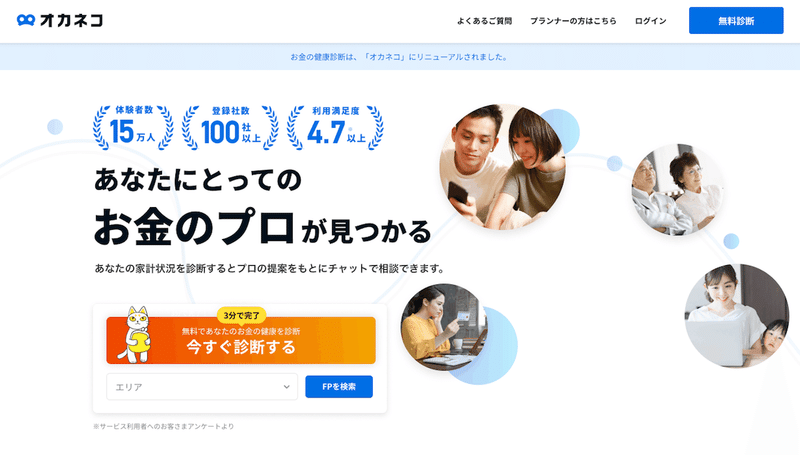Click the cat mascot on orange banner

[x=134, y=335]
